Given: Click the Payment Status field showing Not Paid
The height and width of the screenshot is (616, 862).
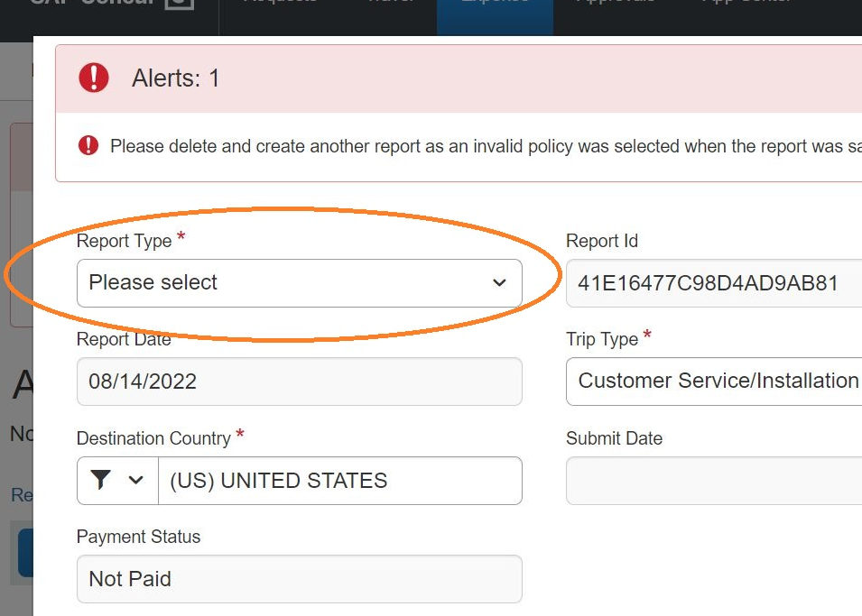Looking at the screenshot, I should coord(299,579).
